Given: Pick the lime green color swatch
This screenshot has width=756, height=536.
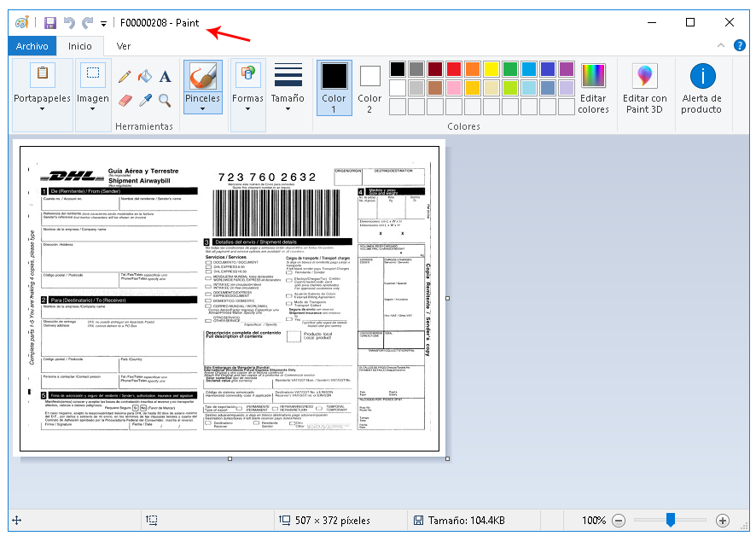Looking at the screenshot, I should coord(510,88).
